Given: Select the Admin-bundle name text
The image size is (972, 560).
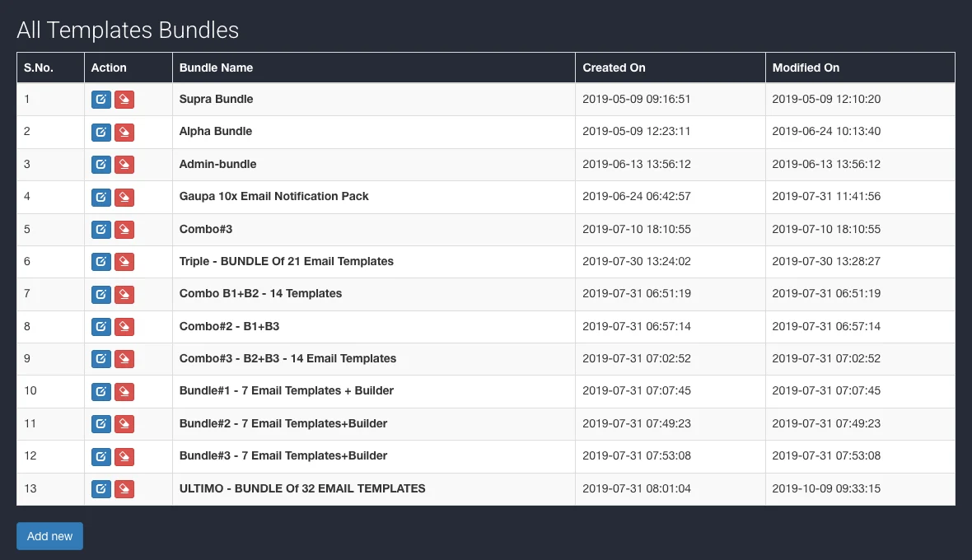Looking at the screenshot, I should pyautogui.click(x=217, y=164).
